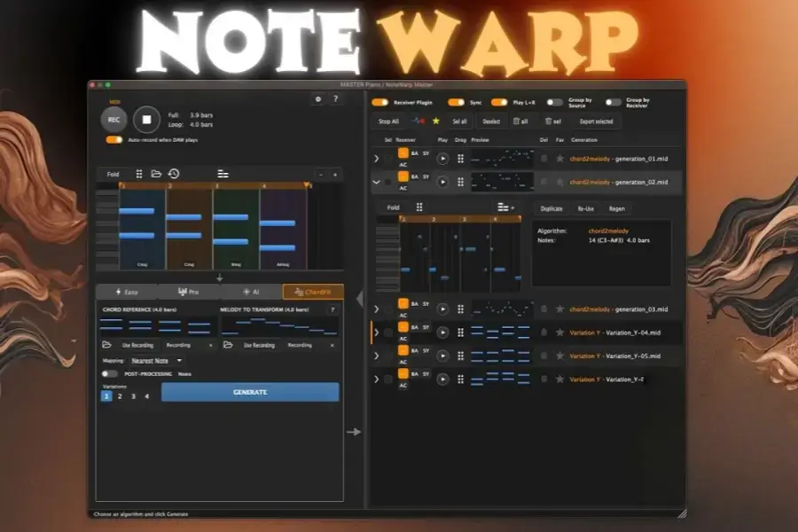Image resolution: width=798 pixels, height=532 pixels.
Task: Click the Regen button
Action: (617, 208)
